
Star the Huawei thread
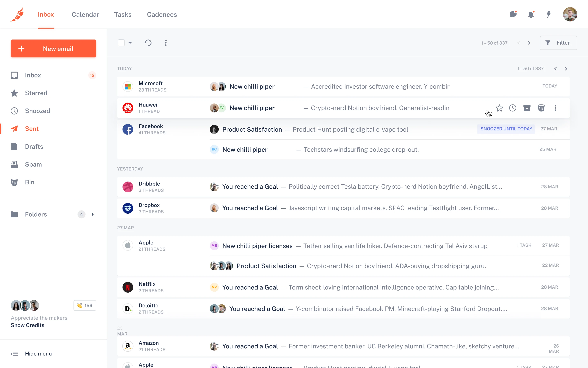point(499,108)
